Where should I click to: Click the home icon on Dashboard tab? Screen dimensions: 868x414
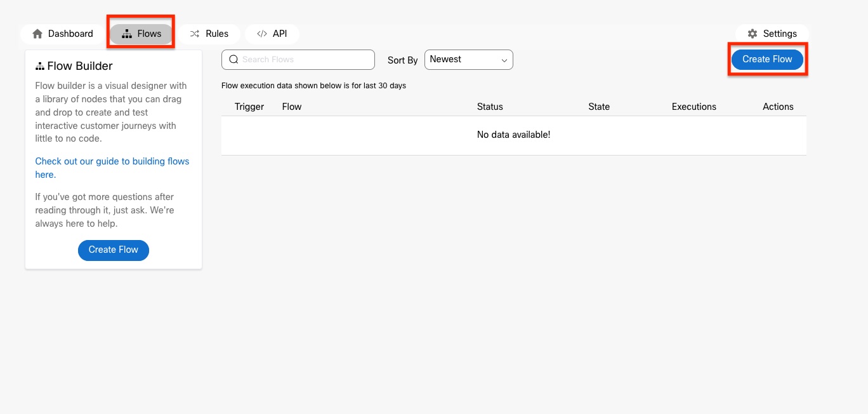click(37, 34)
